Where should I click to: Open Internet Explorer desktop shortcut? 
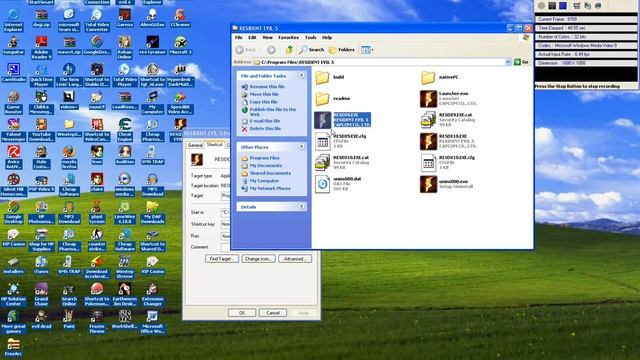[x=13, y=20]
